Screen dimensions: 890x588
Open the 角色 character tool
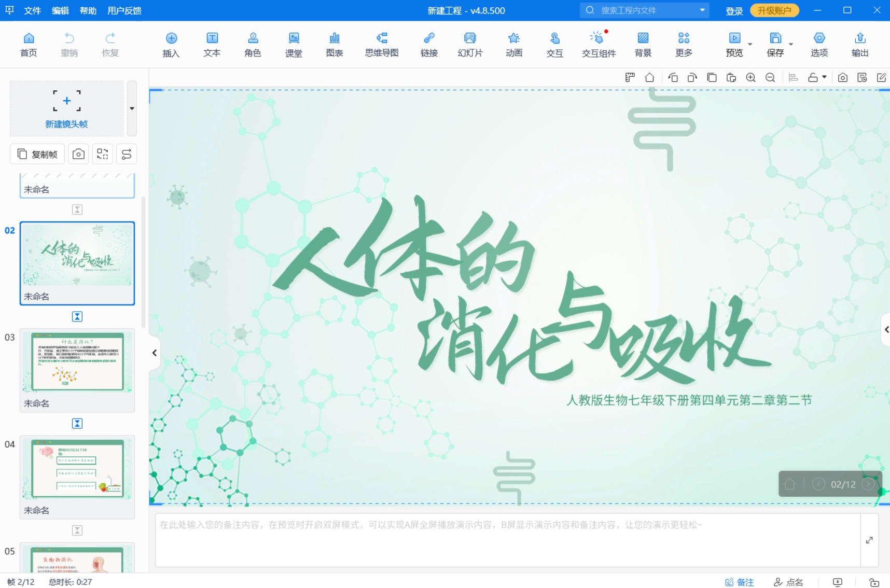(x=253, y=45)
